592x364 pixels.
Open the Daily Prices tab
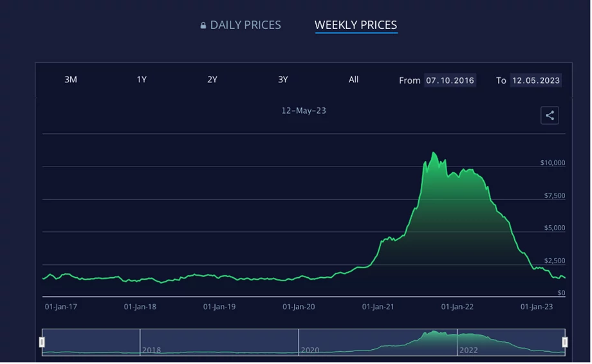pyautogui.click(x=241, y=25)
